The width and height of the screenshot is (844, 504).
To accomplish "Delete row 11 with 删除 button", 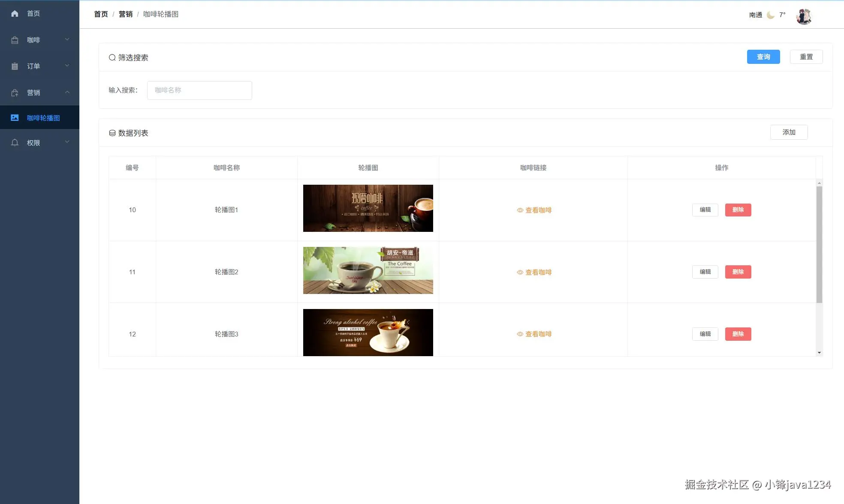I will tap(738, 272).
